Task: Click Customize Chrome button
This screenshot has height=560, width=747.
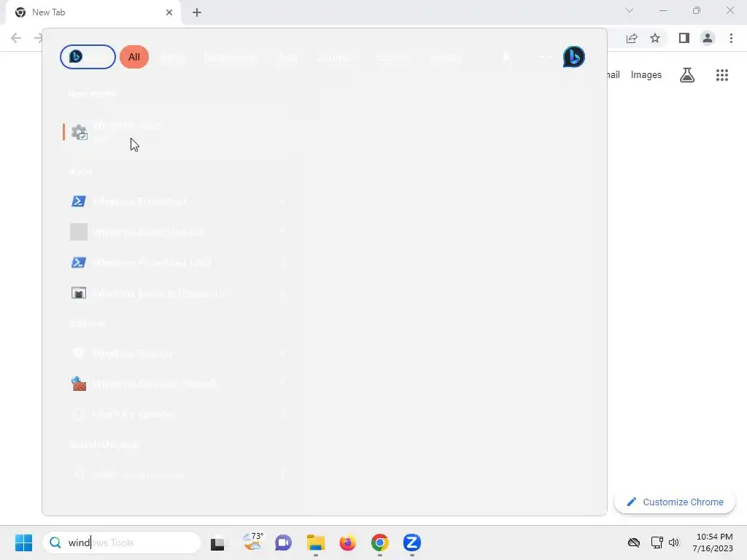Action: (675, 502)
